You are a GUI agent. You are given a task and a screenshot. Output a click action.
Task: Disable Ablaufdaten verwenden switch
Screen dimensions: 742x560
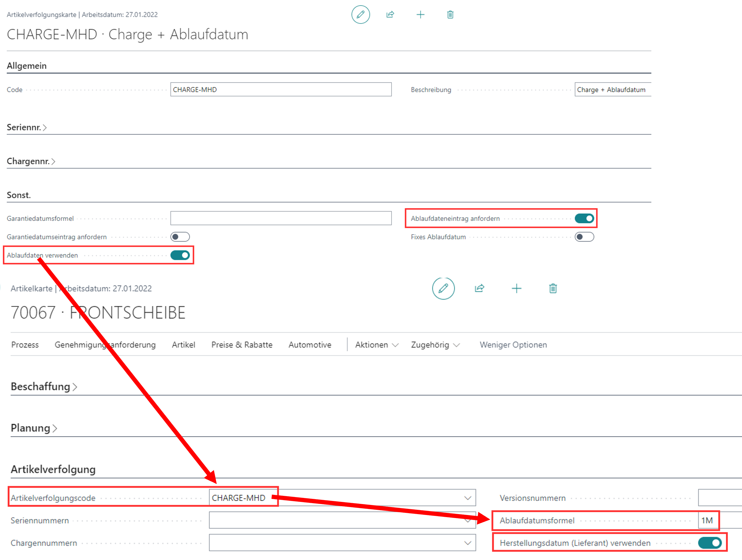coord(180,255)
